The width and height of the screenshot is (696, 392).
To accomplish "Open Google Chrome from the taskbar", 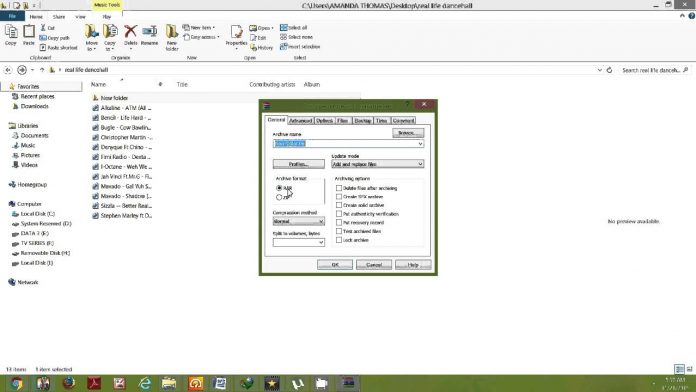I will click(x=16, y=383).
